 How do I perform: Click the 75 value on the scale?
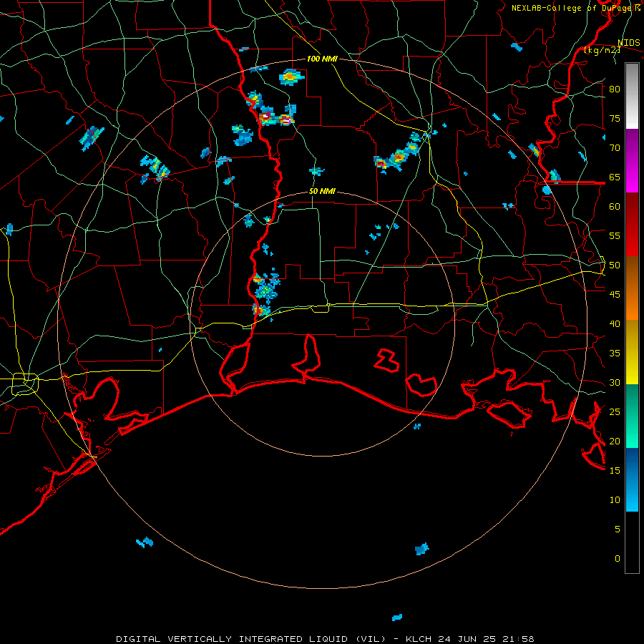tap(615, 118)
